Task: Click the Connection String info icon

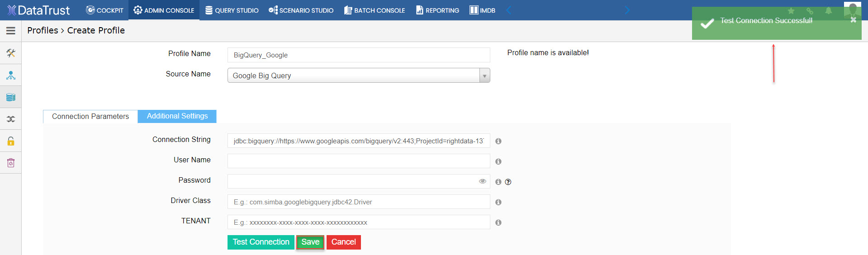Action: point(498,141)
